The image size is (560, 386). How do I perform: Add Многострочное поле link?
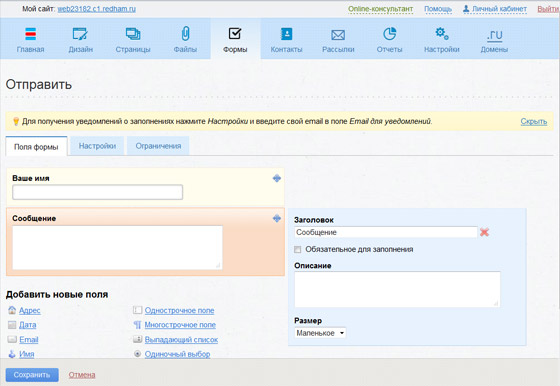(x=180, y=325)
